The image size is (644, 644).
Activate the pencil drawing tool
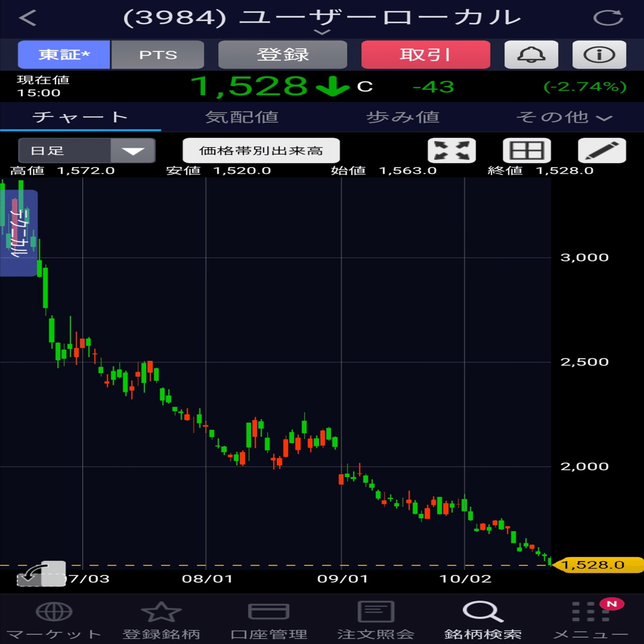coord(602,150)
